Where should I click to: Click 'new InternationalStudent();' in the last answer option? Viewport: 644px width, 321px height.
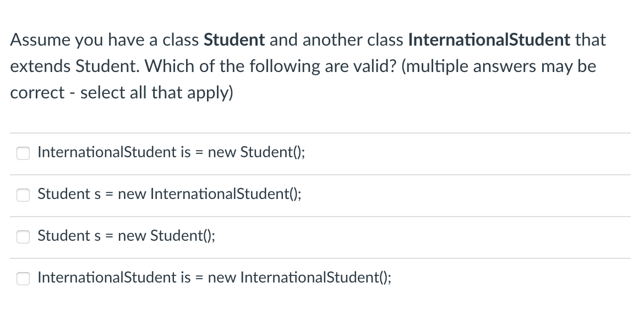click(300, 278)
